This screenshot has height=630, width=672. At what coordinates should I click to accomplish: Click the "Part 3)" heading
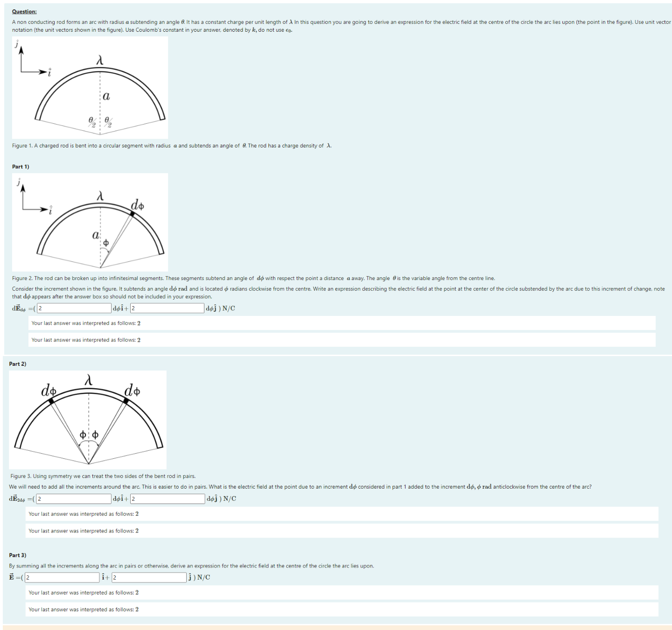coord(18,555)
